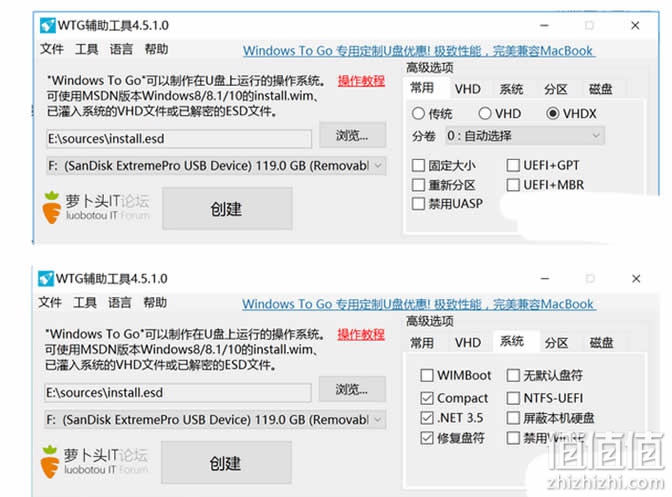Click the carrot logo in the bottom window
The image size is (672, 497).
(x=50, y=462)
